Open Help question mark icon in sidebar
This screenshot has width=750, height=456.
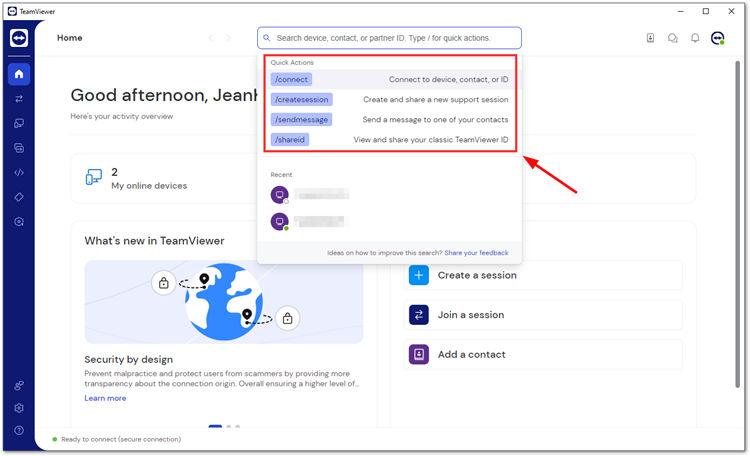coord(19,430)
